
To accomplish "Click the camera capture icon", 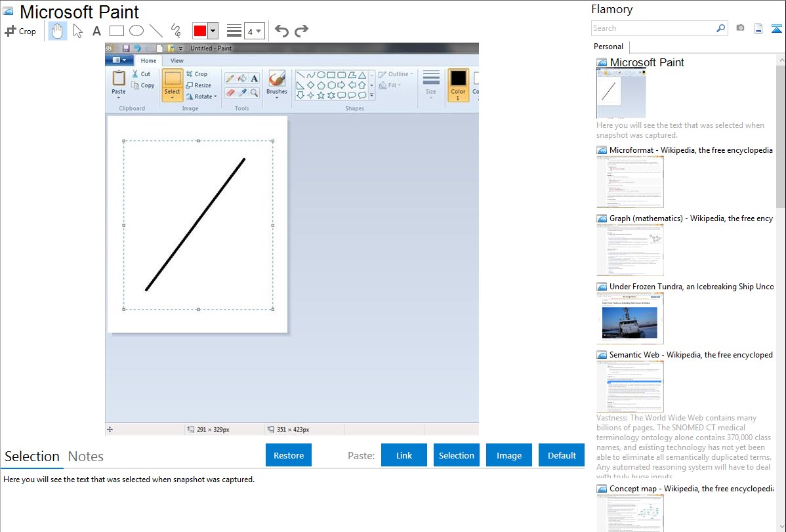I will click(x=740, y=28).
